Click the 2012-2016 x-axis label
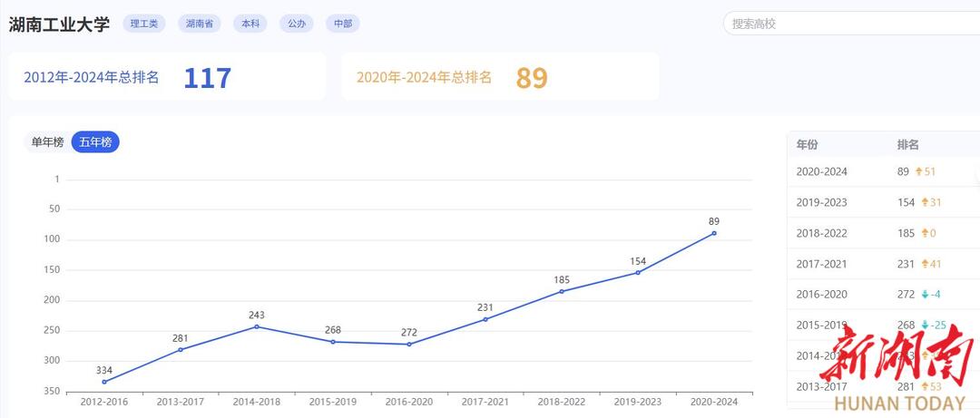Viewport: 980px width, 418px height. [103, 402]
